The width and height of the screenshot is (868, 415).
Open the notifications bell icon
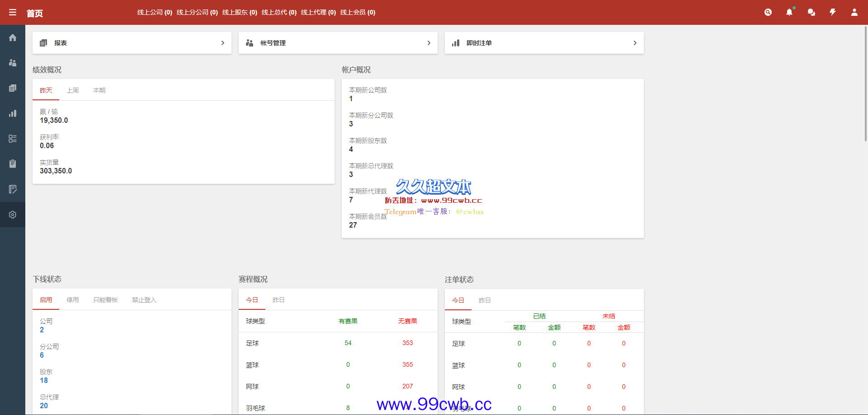[789, 12]
